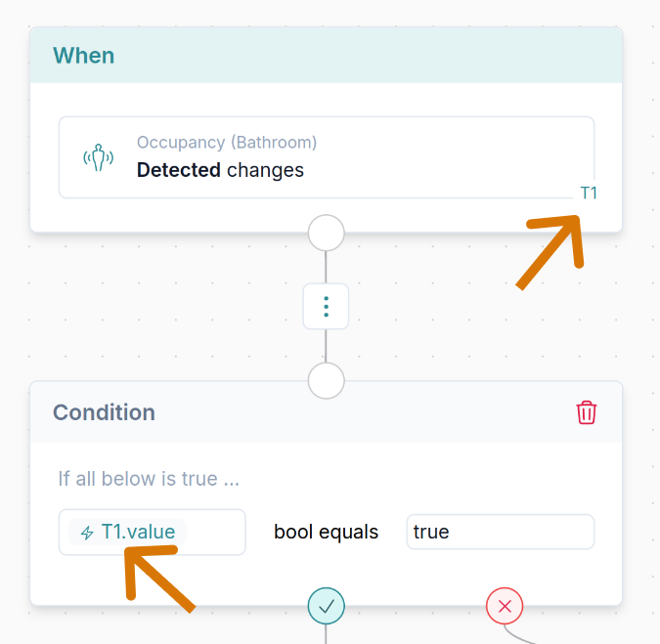Click the lightning bolt icon beside T1.value

(87, 533)
